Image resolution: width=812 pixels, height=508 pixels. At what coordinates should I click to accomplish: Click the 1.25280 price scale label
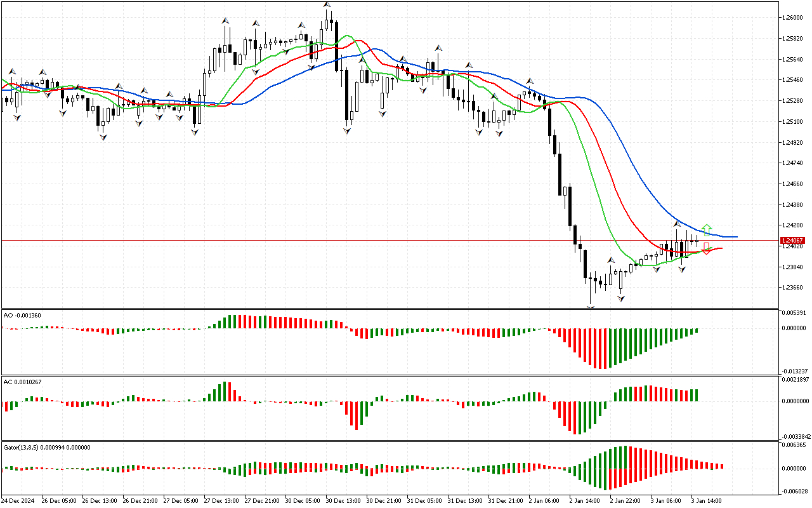[x=794, y=101]
